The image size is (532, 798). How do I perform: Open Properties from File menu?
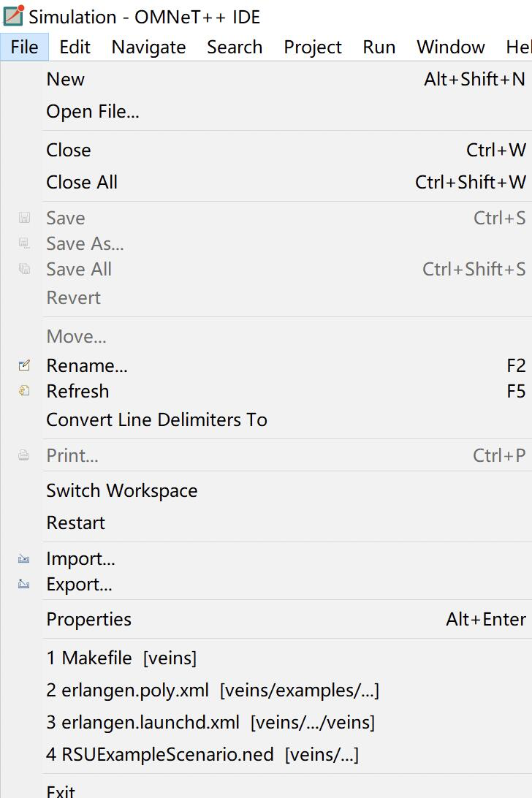tap(89, 620)
